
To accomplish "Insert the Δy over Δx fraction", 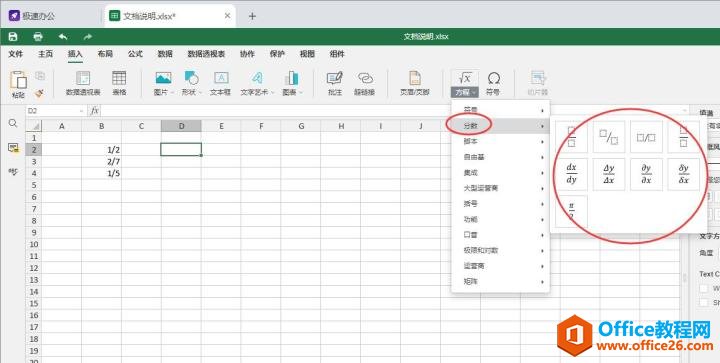I will coord(609,174).
